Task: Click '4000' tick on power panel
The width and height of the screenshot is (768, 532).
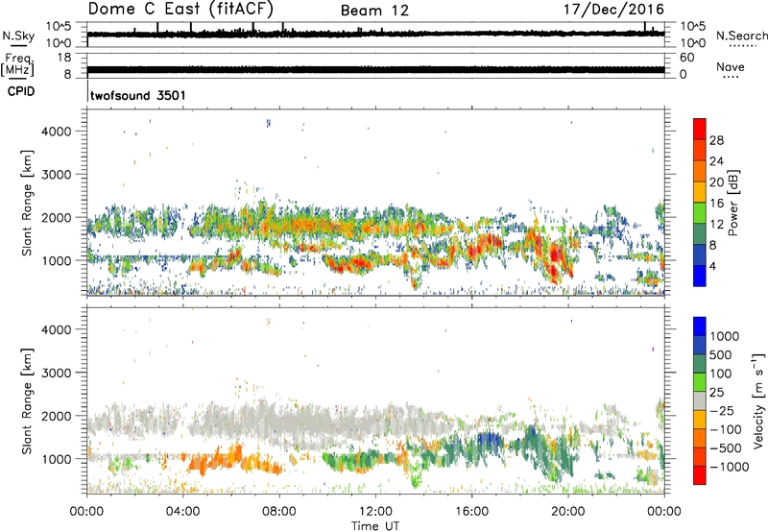Action: (x=57, y=132)
